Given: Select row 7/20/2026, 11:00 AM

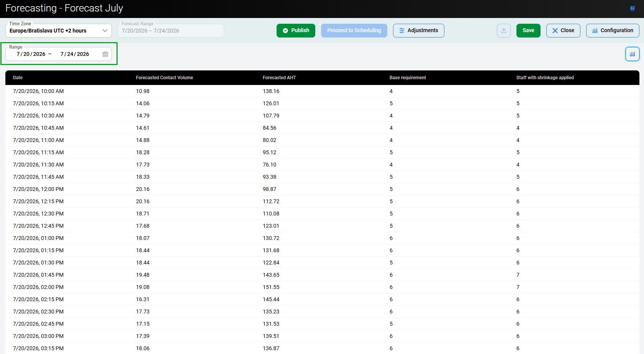Looking at the screenshot, I should [x=322, y=140].
